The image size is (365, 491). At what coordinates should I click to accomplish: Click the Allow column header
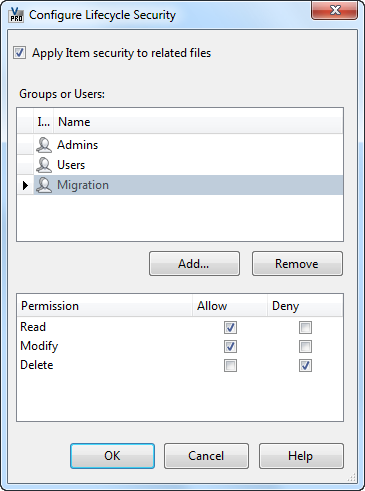coord(230,306)
